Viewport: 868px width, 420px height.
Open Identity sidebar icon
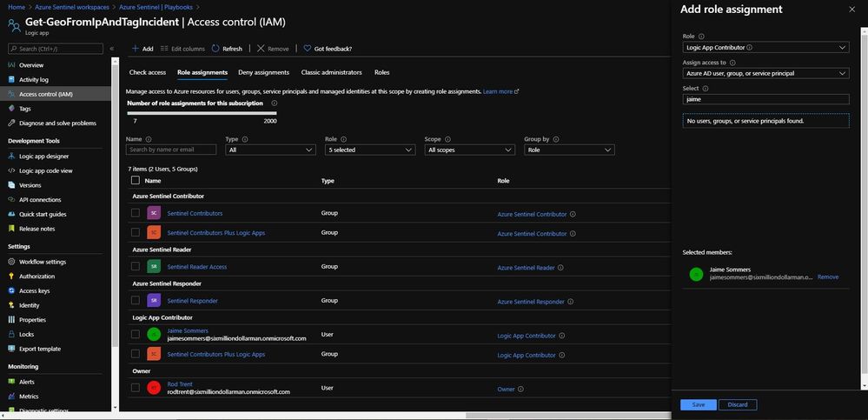[x=11, y=304]
